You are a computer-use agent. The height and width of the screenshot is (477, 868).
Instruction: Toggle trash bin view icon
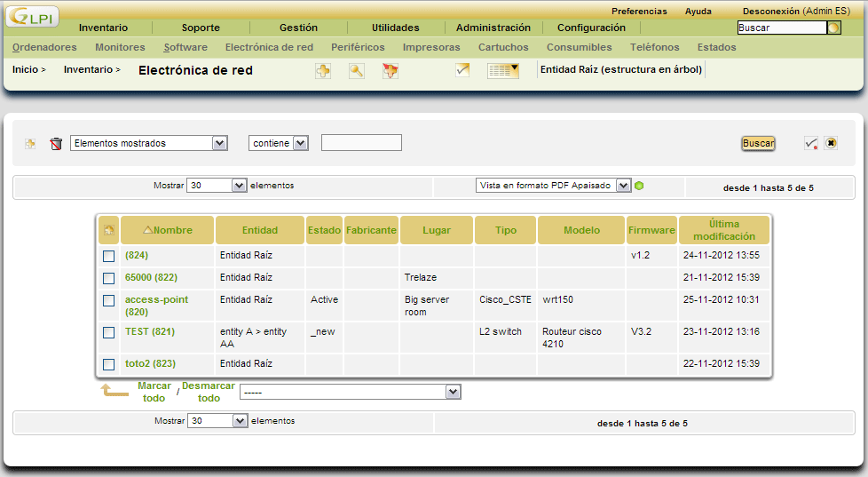(56, 144)
